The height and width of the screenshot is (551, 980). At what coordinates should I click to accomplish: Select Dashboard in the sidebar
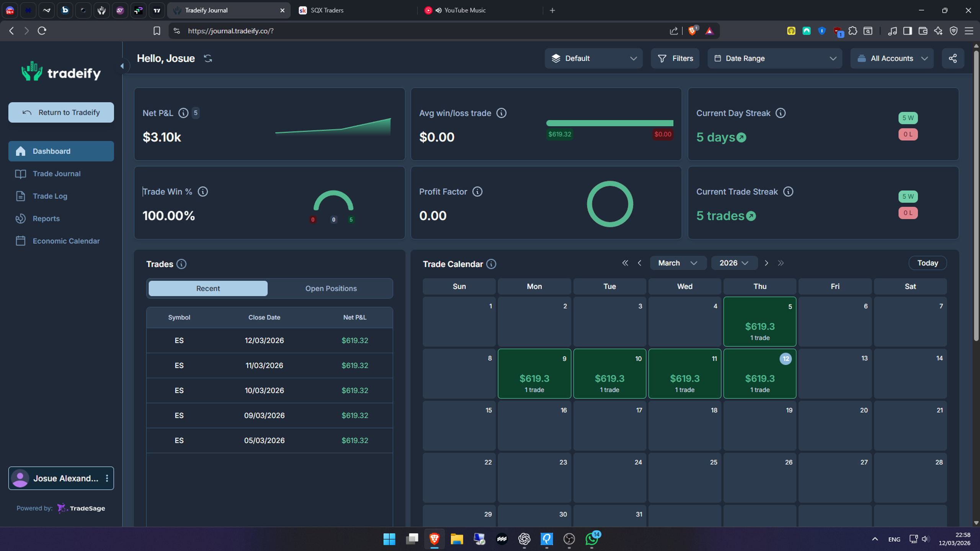[61, 151]
